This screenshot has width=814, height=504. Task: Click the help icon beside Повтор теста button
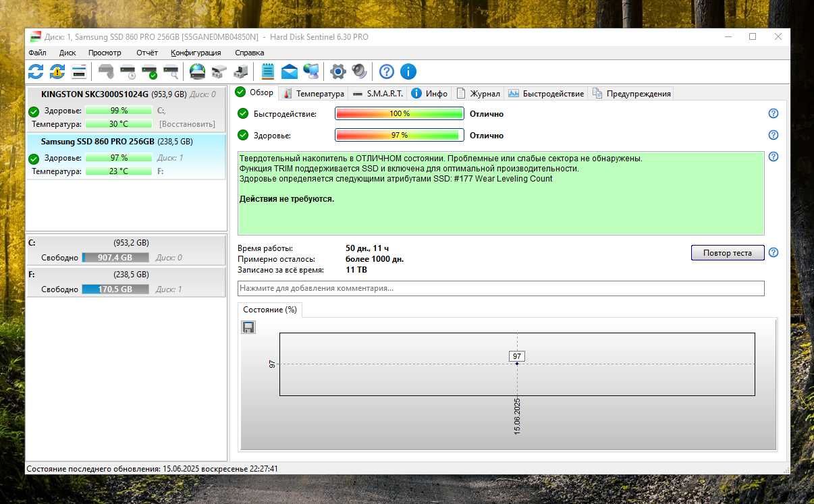coord(774,252)
